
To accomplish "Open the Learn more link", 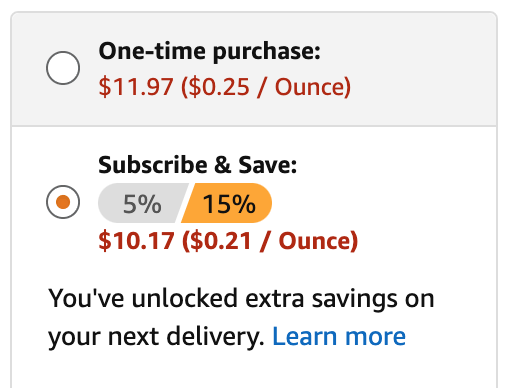I will 339,336.
